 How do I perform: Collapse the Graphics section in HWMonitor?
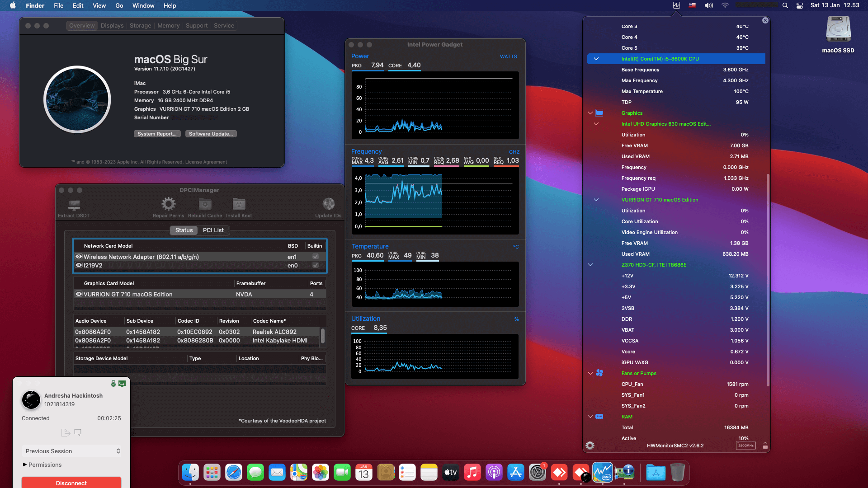pos(590,113)
